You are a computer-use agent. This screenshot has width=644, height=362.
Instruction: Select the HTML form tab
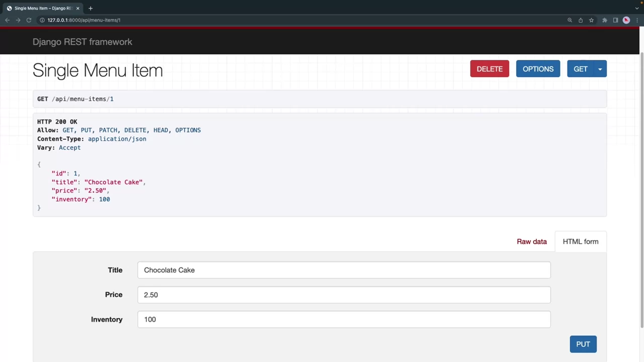pyautogui.click(x=581, y=242)
